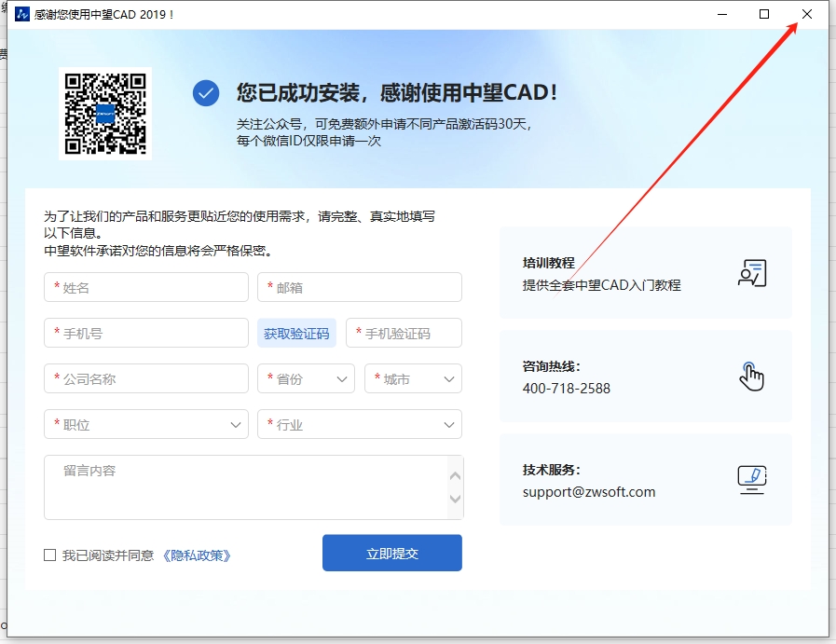Click into the 姓名 input field
The width and height of the screenshot is (836, 644).
pyautogui.click(x=146, y=288)
